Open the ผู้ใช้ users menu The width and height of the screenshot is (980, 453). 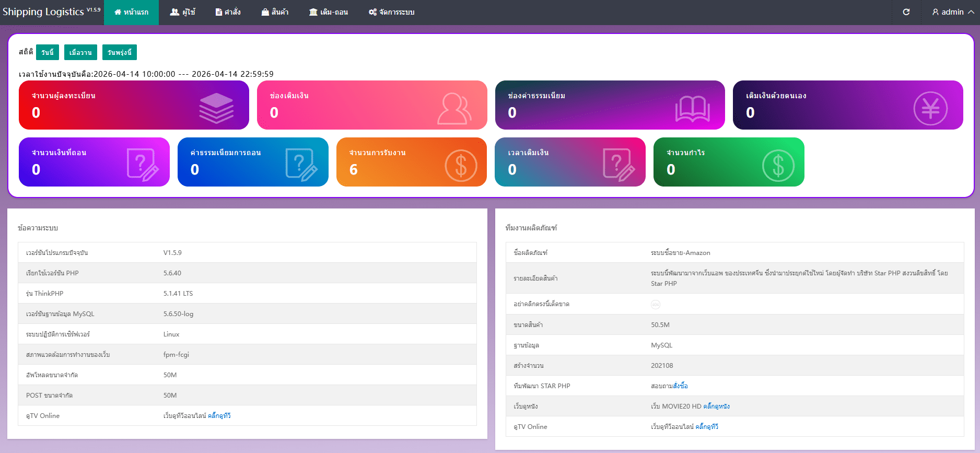183,12
